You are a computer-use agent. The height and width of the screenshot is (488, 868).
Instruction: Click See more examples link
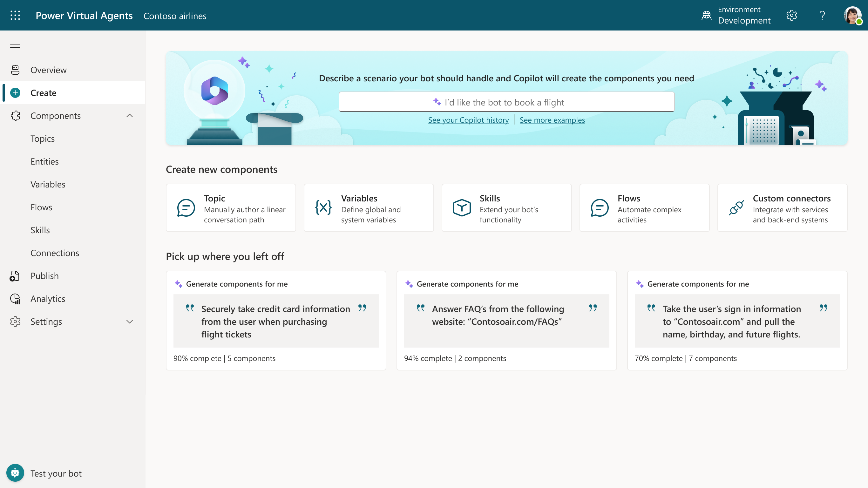coord(552,120)
